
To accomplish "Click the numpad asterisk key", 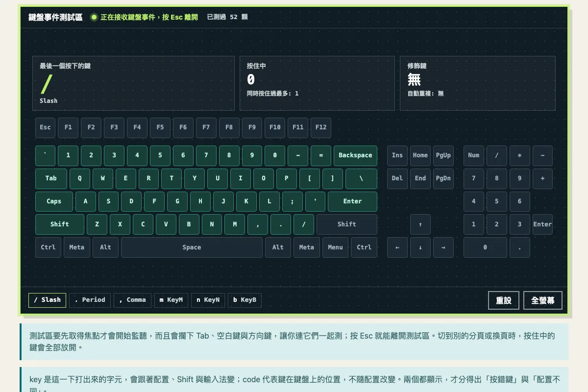I will pyautogui.click(x=520, y=155).
